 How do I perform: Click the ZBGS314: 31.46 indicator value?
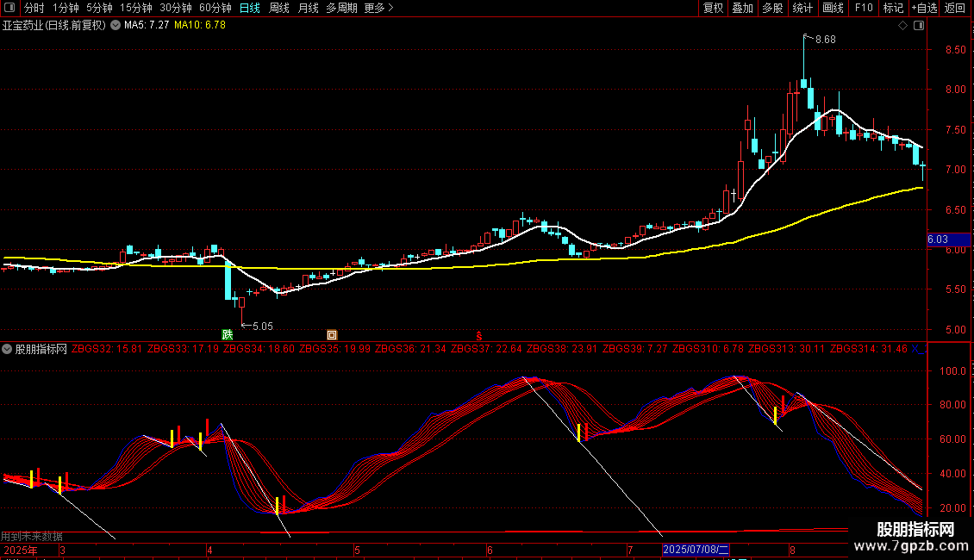[x=868, y=349]
